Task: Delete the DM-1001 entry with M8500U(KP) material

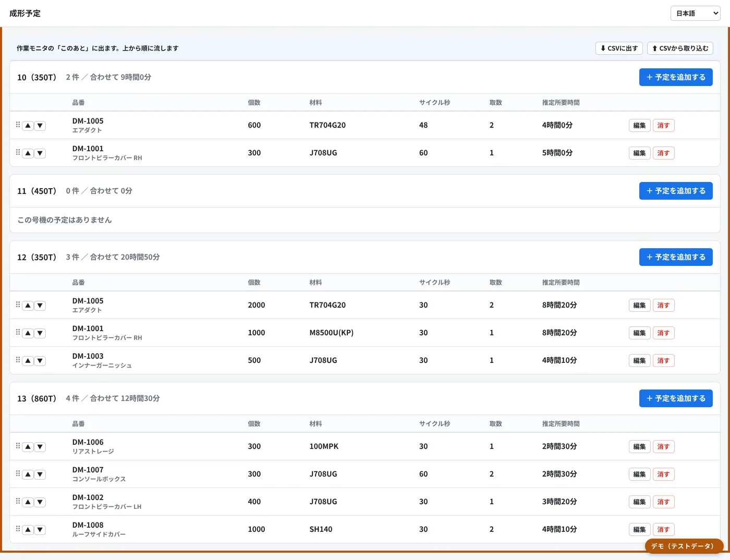Action: pyautogui.click(x=663, y=333)
